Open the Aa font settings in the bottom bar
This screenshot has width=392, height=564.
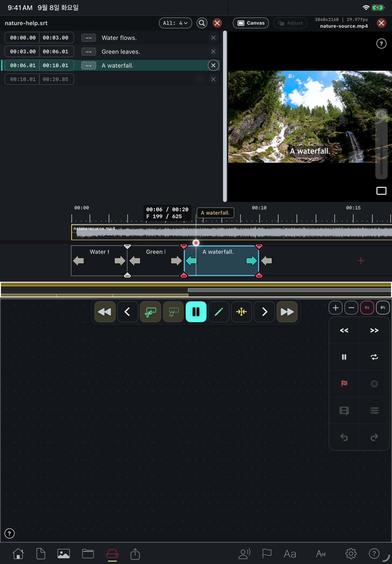pyautogui.click(x=290, y=553)
